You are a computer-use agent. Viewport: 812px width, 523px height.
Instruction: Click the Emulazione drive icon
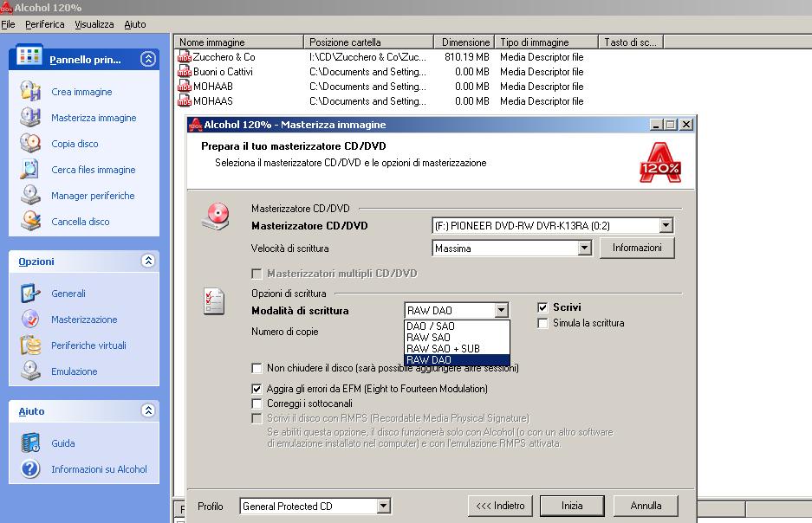click(30, 371)
